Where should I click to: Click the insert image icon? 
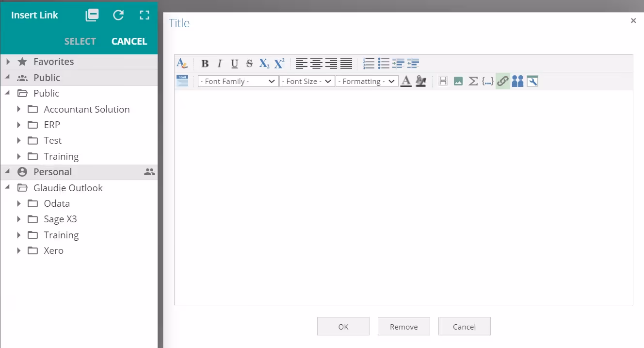tap(458, 82)
